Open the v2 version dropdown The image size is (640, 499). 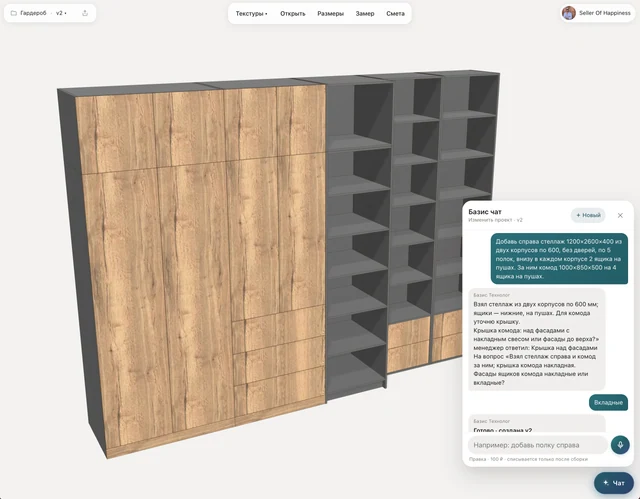pyautogui.click(x=61, y=13)
